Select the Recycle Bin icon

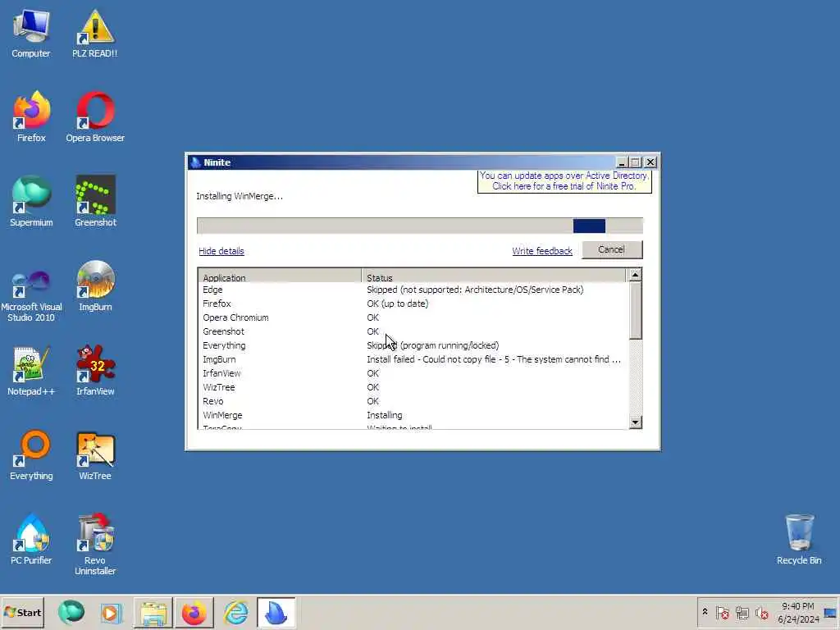[x=799, y=540]
